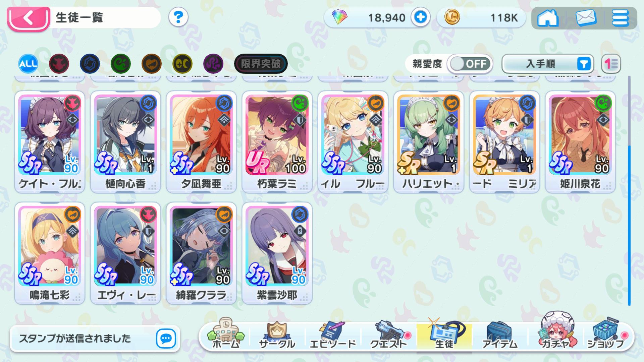644x362 pixels.
Task: Open the hamburger menu icon
Action: pos(620,17)
